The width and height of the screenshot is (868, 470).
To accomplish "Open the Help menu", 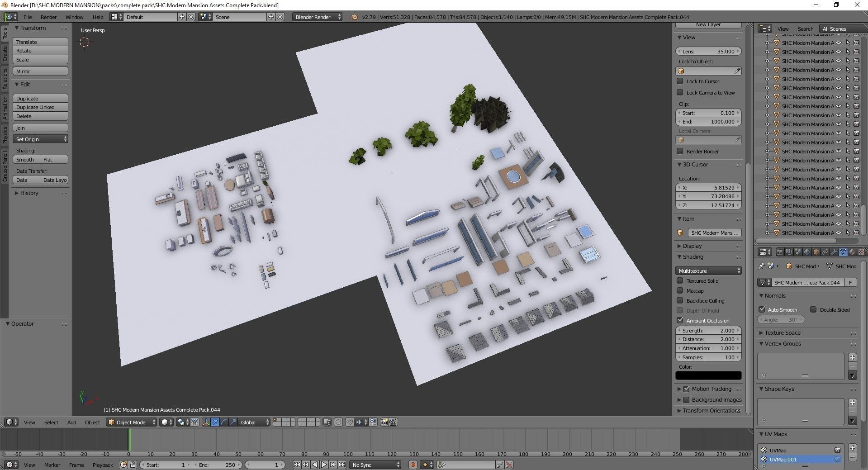I will [98, 17].
